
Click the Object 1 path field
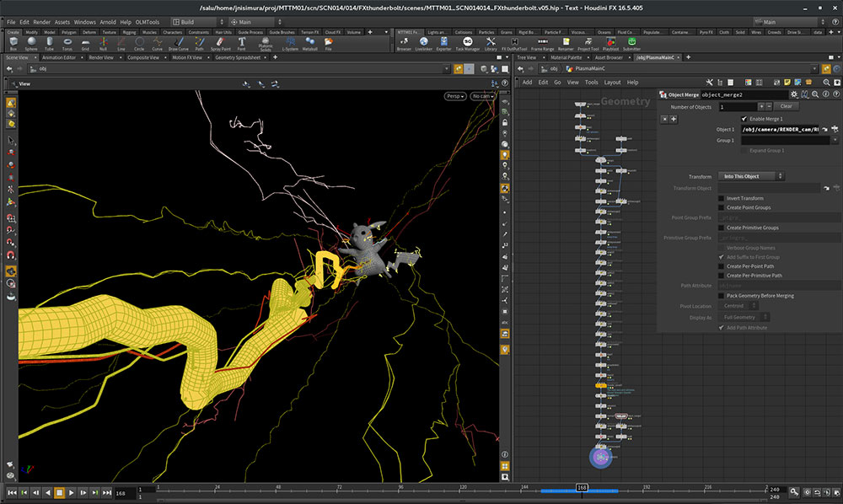[x=780, y=130]
